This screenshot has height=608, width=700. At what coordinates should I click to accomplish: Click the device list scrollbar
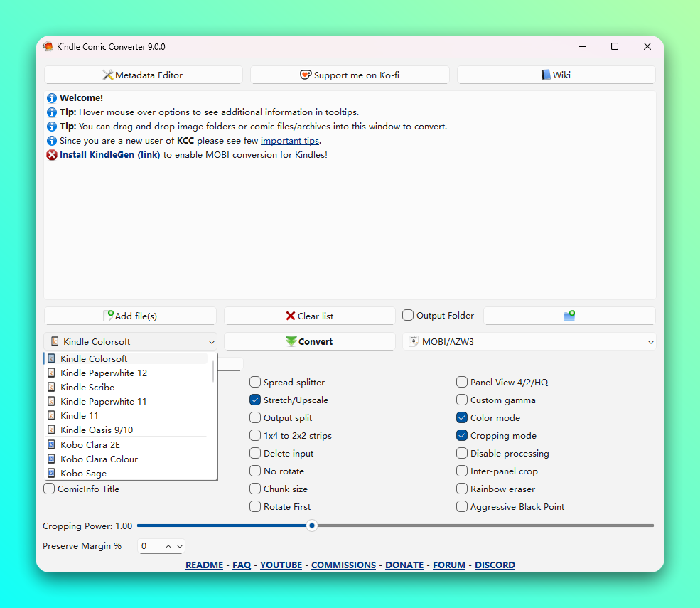(213, 371)
